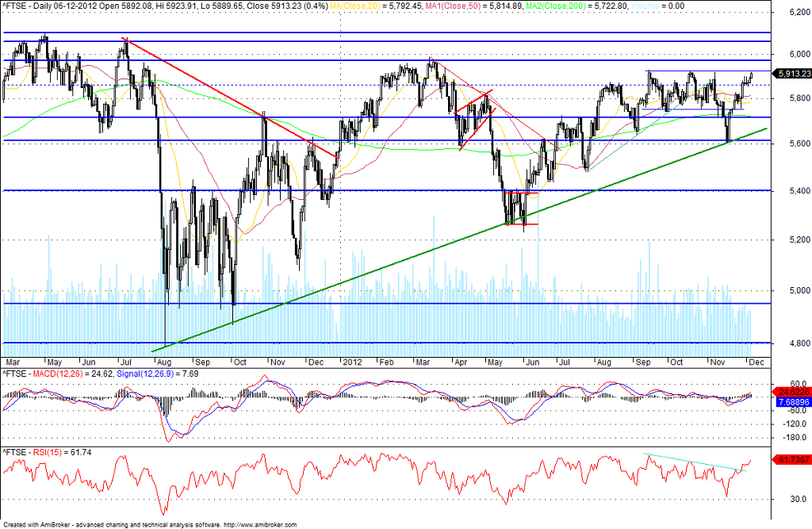Viewport: 812px width, 529px height.
Task: Click the 4,800 price axis label
Action: (799, 343)
